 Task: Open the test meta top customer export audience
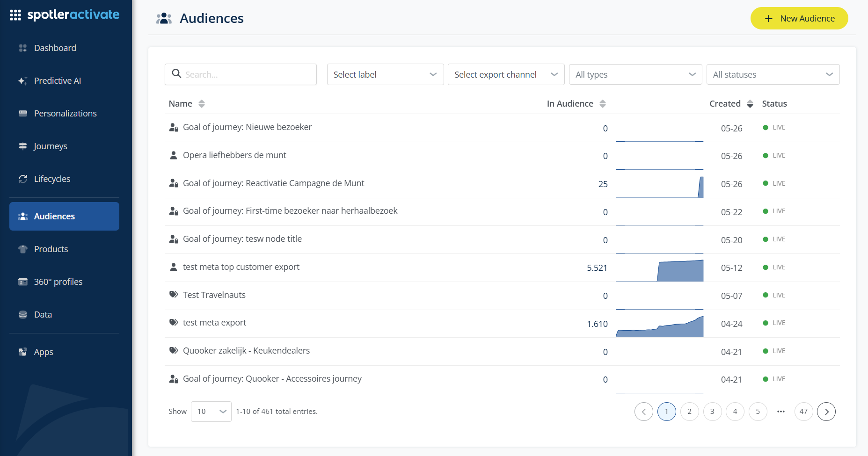coord(241,267)
